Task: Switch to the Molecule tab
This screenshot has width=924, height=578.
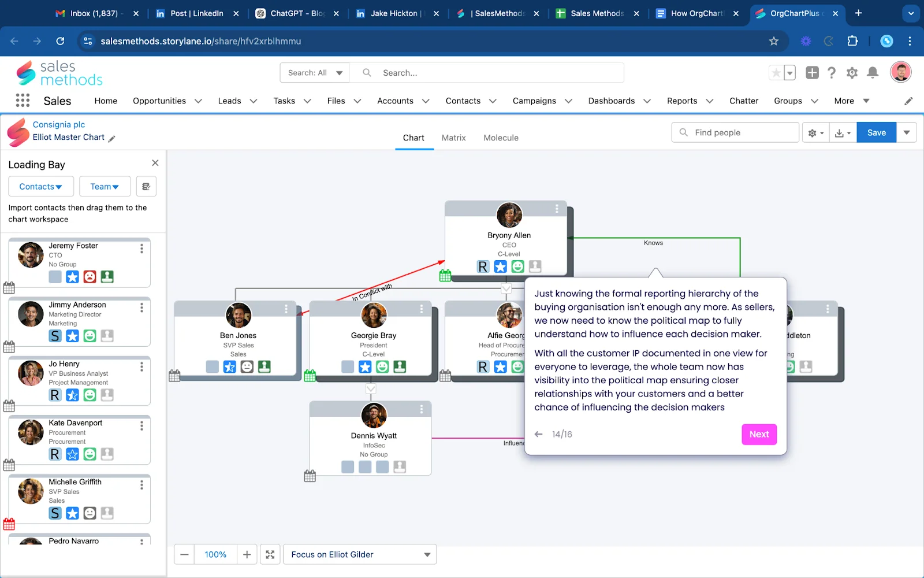Action: point(501,138)
